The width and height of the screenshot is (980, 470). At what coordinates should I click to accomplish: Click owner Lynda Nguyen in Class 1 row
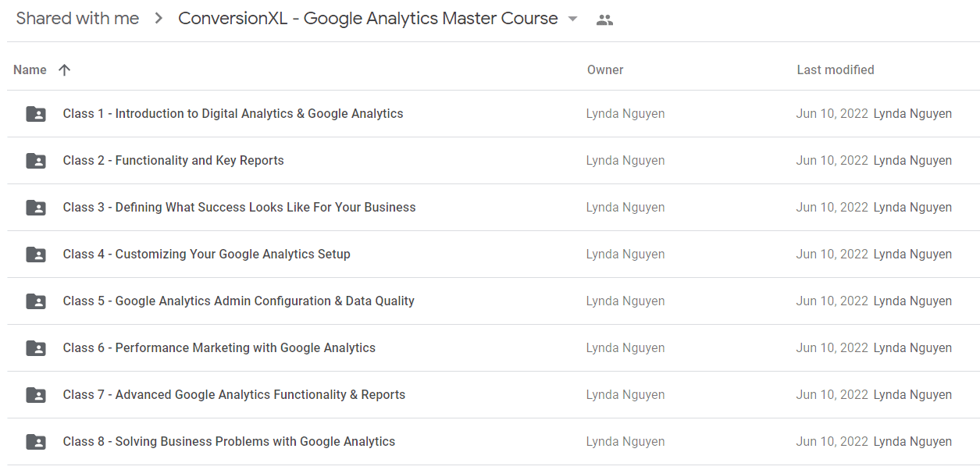pyautogui.click(x=625, y=114)
